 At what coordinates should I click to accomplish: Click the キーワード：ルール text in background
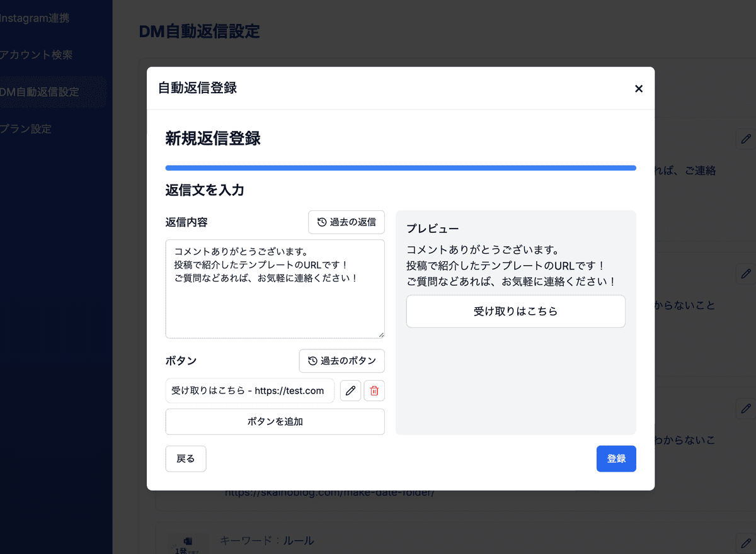(x=266, y=541)
